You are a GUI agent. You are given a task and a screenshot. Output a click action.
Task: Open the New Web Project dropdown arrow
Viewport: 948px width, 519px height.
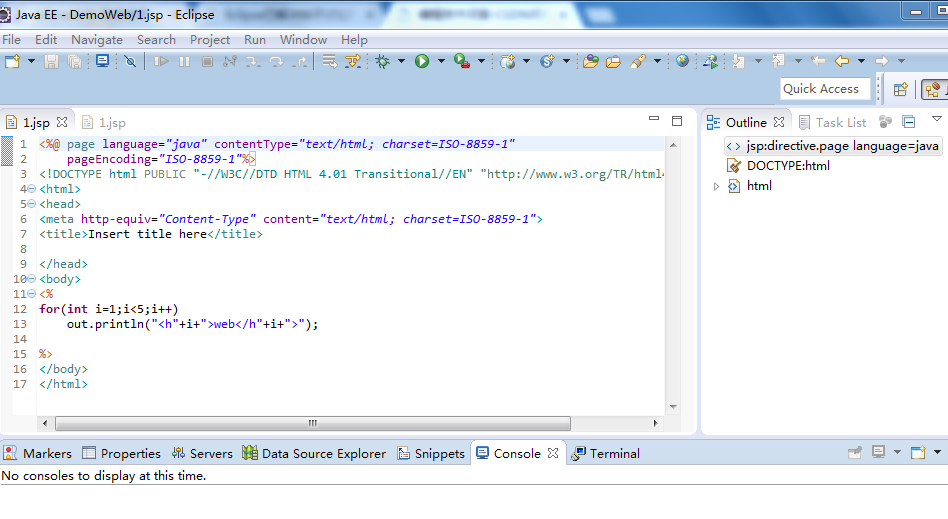click(526, 61)
